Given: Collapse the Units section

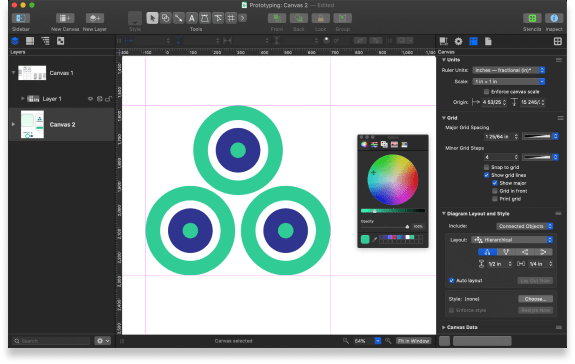Looking at the screenshot, I should 444,59.
